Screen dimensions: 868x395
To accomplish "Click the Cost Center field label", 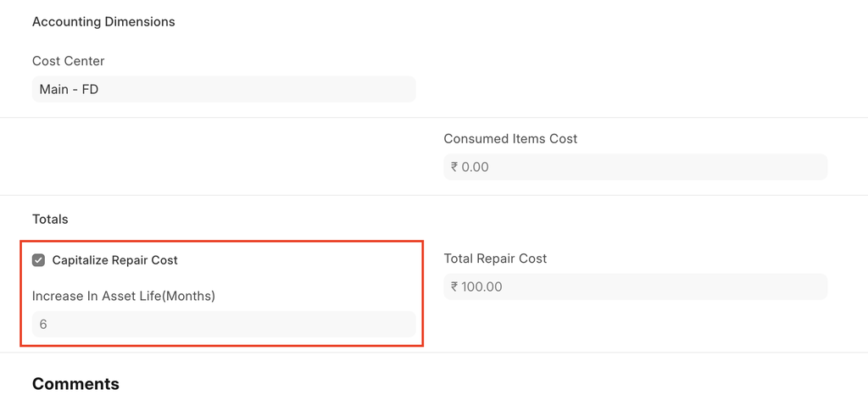I will 69,61.
